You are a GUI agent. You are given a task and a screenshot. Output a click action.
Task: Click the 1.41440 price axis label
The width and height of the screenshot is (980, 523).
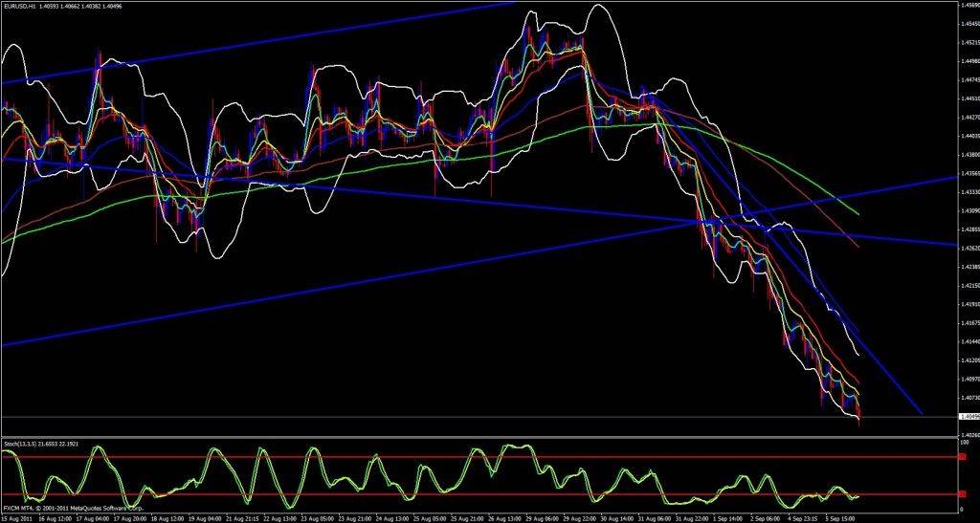(x=968, y=341)
